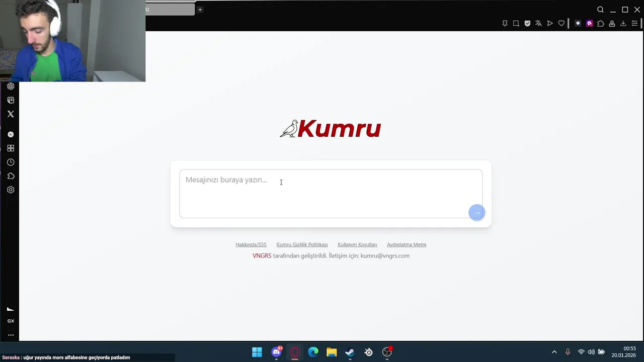The width and height of the screenshot is (644, 362).
Task: Open the downloads icon in toolbar
Action: point(623,23)
